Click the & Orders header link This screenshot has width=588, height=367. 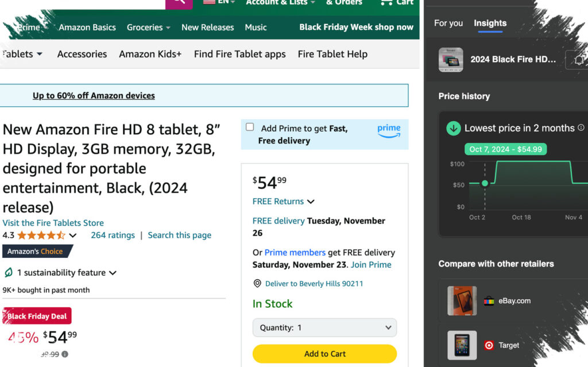[345, 3]
